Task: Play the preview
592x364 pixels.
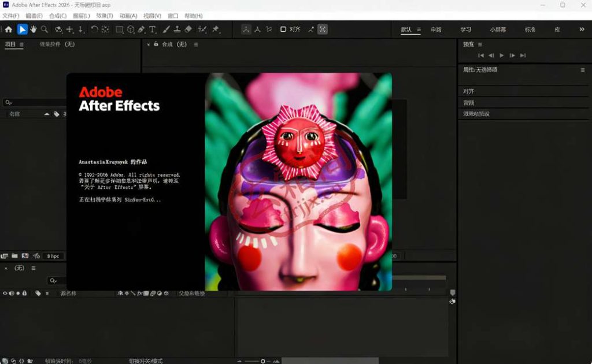Action: pyautogui.click(x=501, y=55)
